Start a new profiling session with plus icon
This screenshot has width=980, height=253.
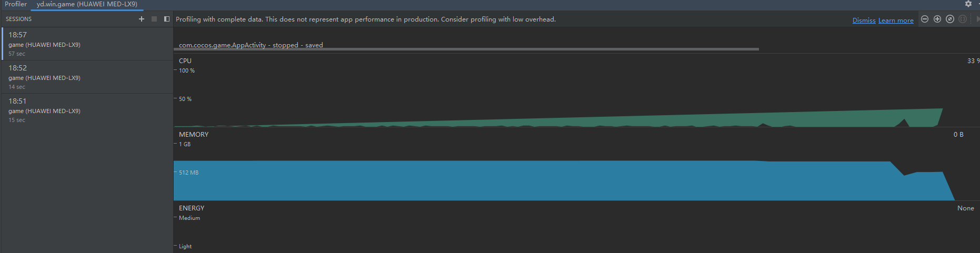click(141, 19)
